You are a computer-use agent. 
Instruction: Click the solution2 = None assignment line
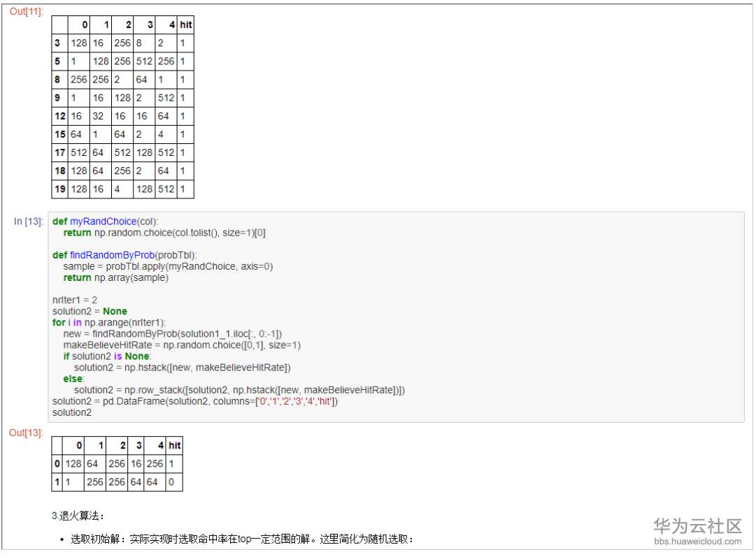click(x=79, y=311)
